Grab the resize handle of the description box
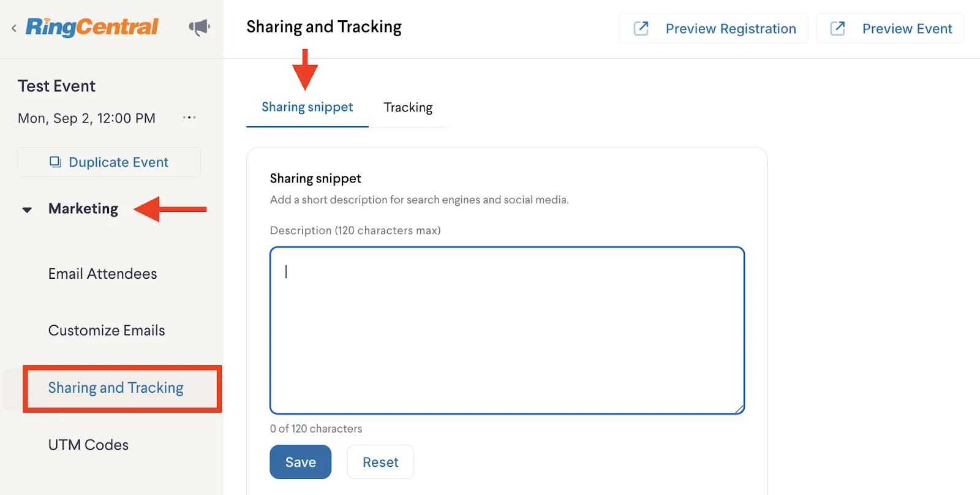Image resolution: width=980 pixels, height=495 pixels. pos(739,409)
